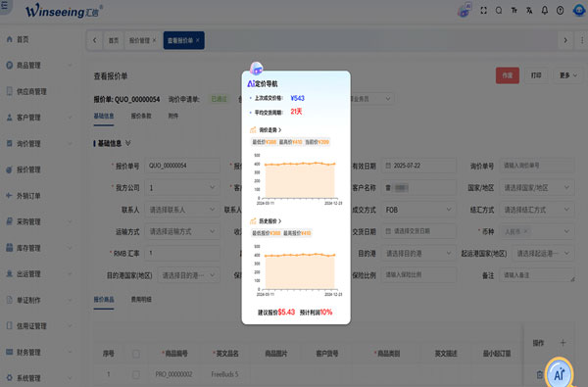Click the 询价走势 chart icon

(253, 129)
